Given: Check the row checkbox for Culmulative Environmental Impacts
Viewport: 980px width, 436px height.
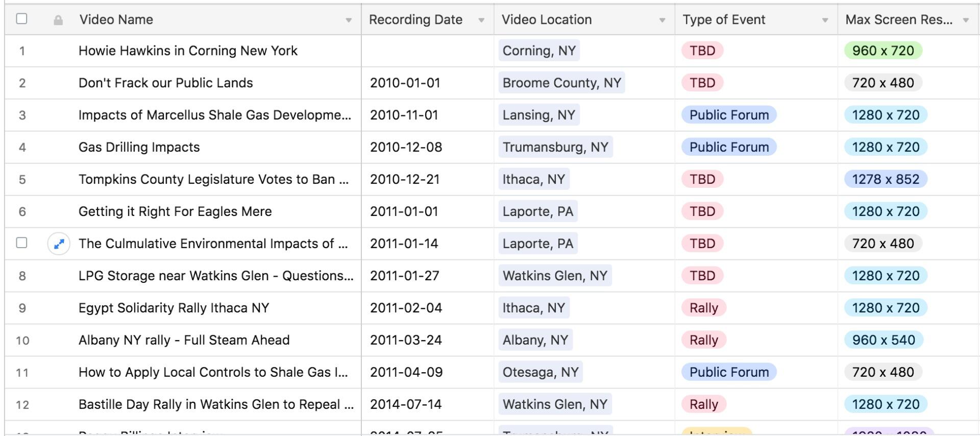Looking at the screenshot, I should [21, 243].
